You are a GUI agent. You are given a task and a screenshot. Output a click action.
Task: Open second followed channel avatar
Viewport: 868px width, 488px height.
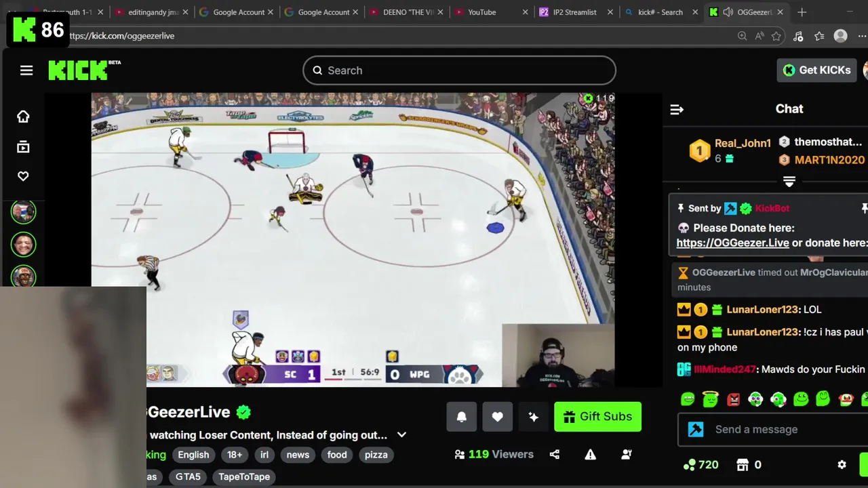(x=23, y=244)
